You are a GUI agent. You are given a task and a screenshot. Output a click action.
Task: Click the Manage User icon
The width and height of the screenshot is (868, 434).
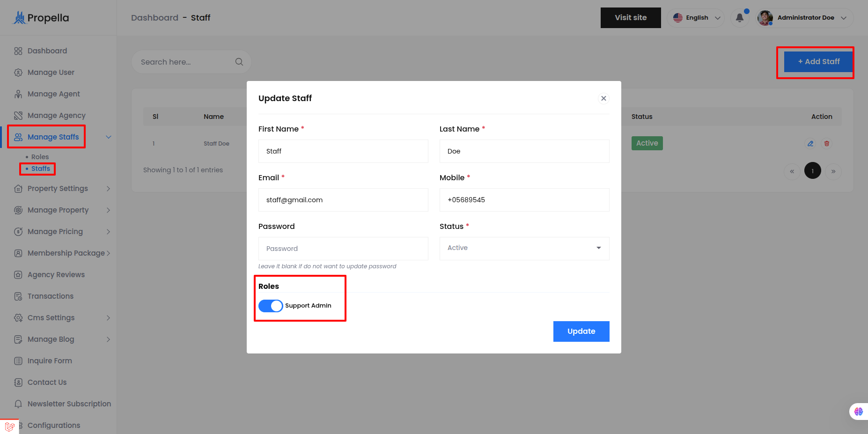18,73
